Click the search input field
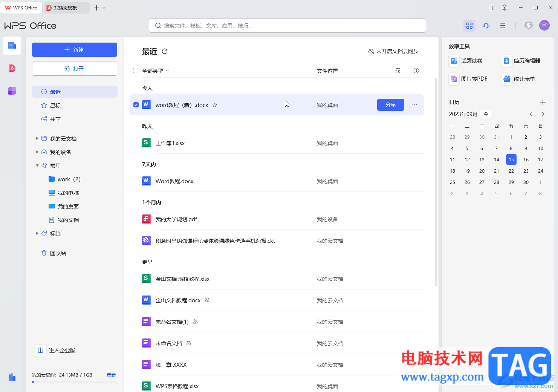558x392 pixels. 287,26
